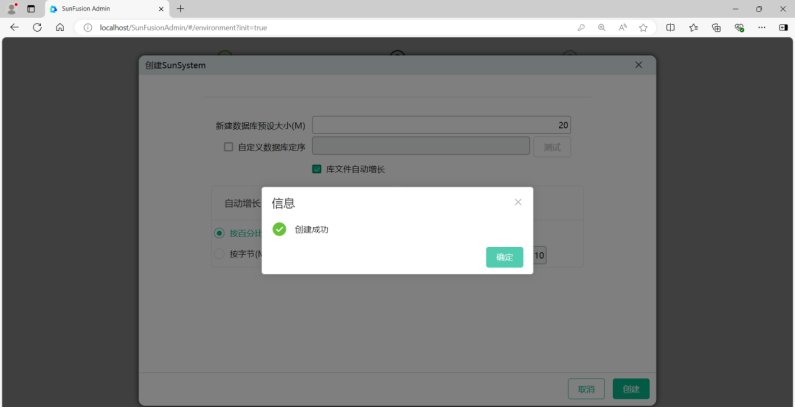Screen dimensions: 795x408
Task: Click the 创建 button
Action: tap(631, 389)
